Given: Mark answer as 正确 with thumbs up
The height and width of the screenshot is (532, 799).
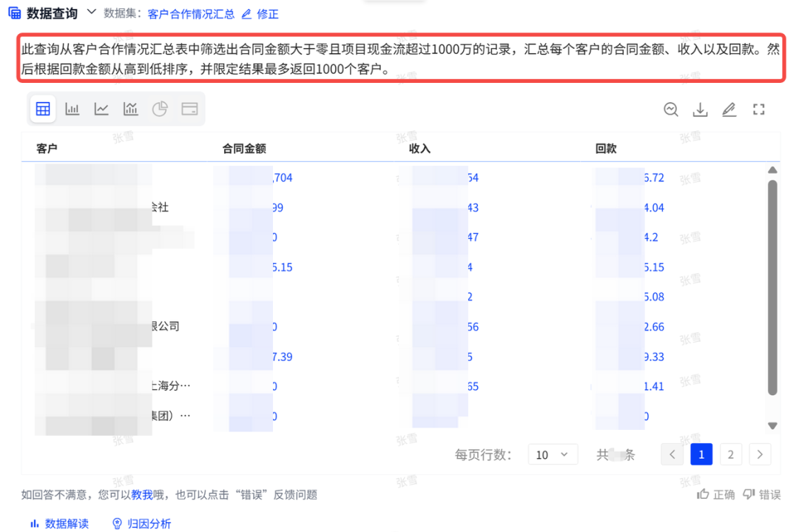Looking at the screenshot, I should 715,494.
